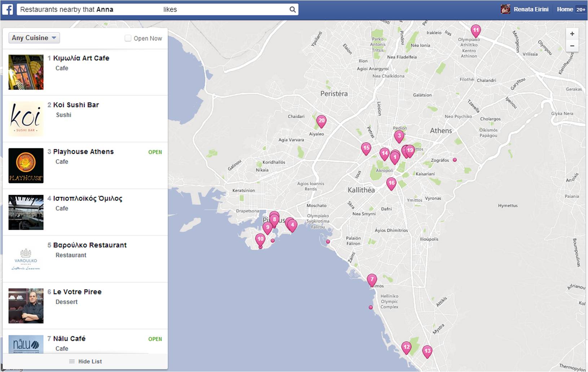Select map pin number 7
This screenshot has height=372, width=588.
372,280
